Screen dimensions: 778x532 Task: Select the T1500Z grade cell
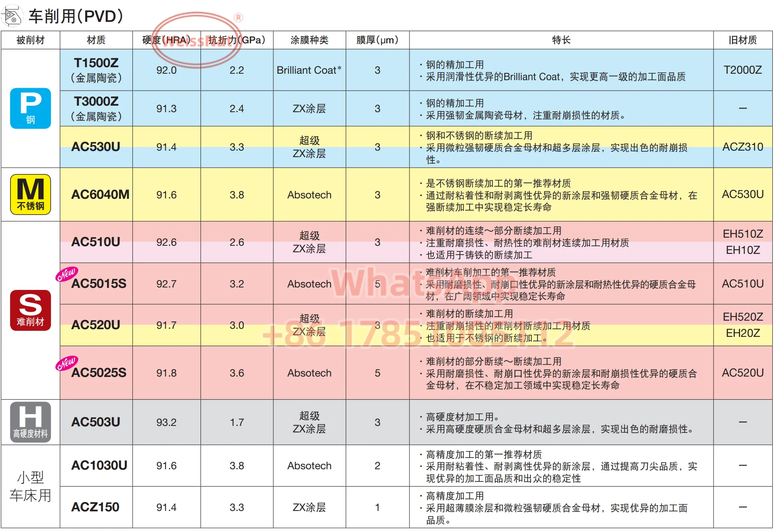pos(96,70)
